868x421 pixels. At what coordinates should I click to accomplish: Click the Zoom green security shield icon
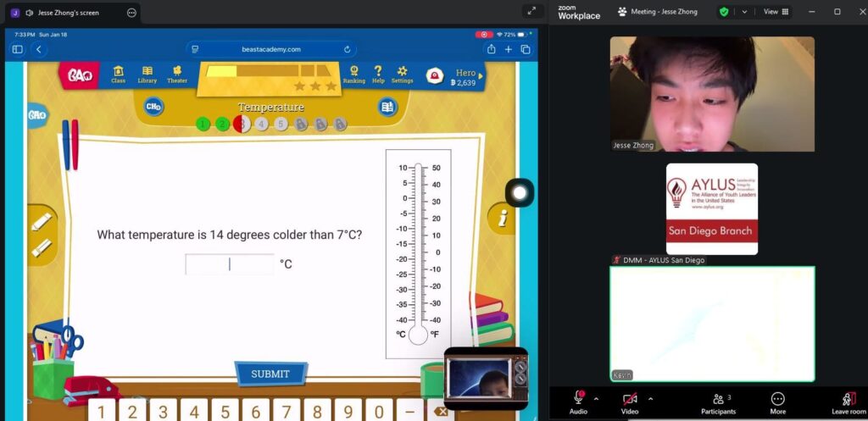pos(724,12)
